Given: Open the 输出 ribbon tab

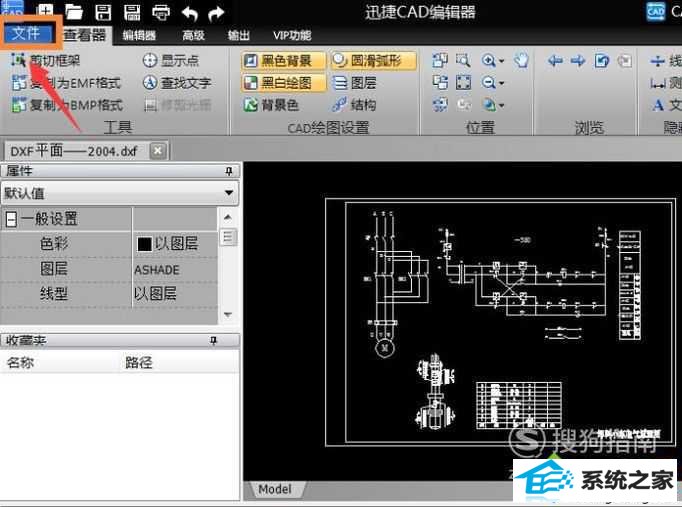Looking at the screenshot, I should point(239,35).
